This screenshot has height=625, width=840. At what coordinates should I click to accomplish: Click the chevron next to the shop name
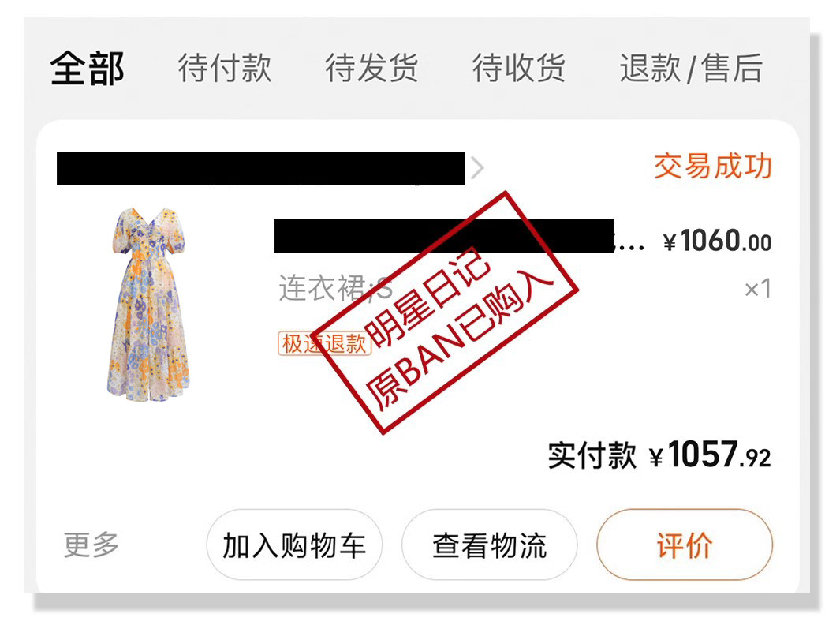[476, 168]
